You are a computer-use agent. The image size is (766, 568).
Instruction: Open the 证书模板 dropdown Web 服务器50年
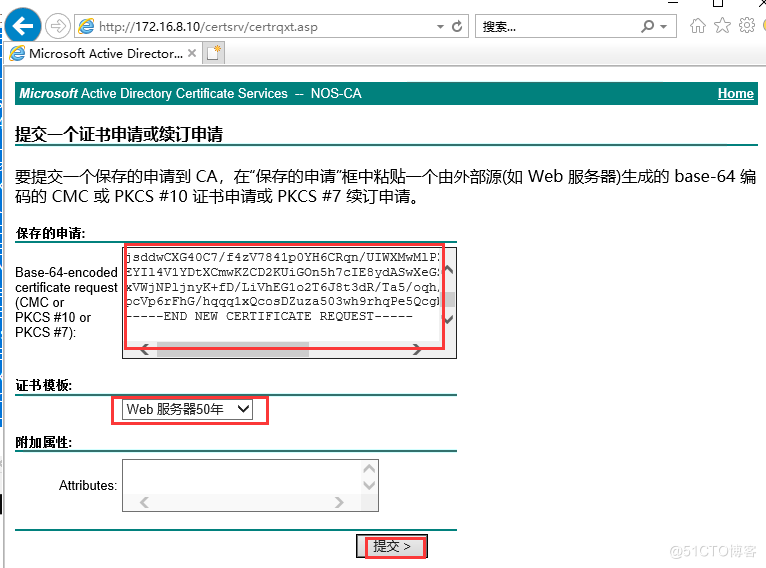coord(187,409)
